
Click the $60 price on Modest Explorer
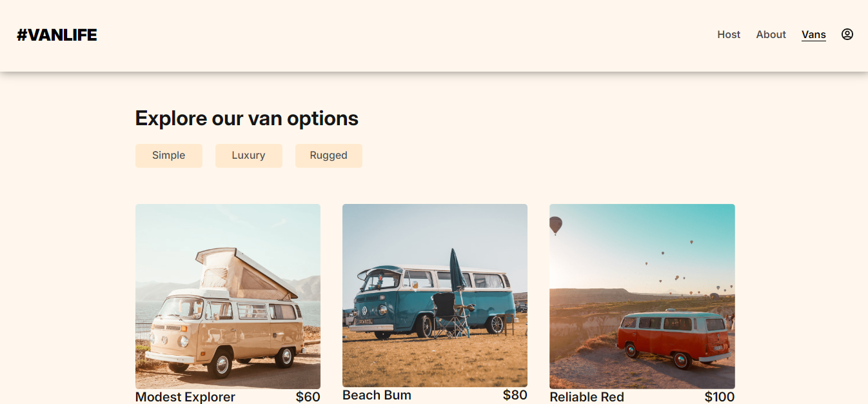[x=307, y=397]
